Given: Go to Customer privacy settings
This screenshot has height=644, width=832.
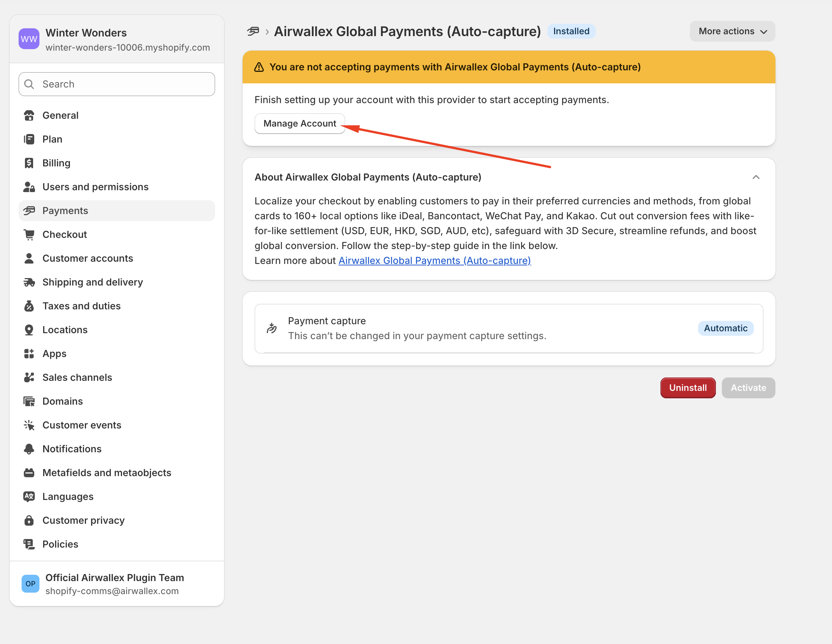Looking at the screenshot, I should (x=83, y=520).
